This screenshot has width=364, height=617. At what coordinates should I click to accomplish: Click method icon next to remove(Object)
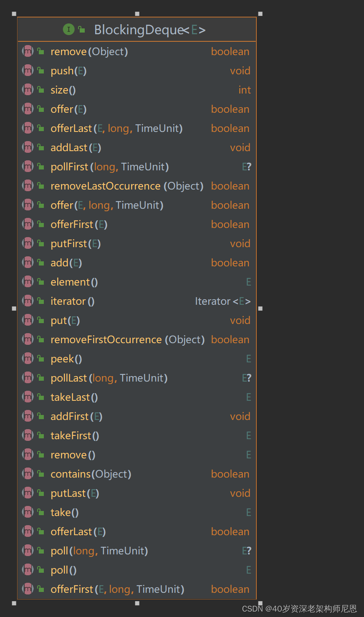(28, 51)
